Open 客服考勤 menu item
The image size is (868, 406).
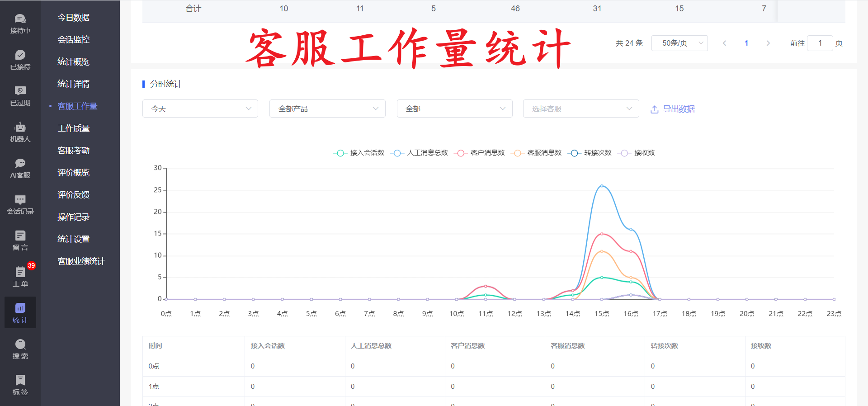pos(74,151)
